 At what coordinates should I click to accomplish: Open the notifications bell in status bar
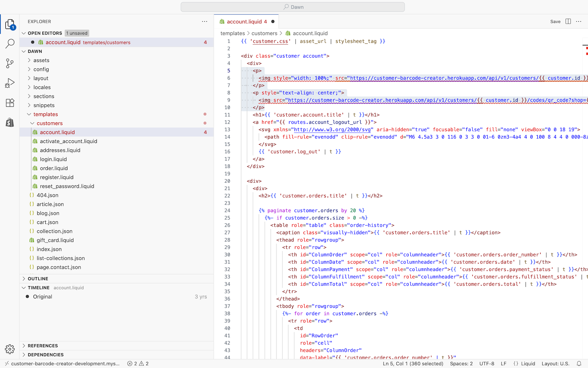pyautogui.click(x=579, y=364)
